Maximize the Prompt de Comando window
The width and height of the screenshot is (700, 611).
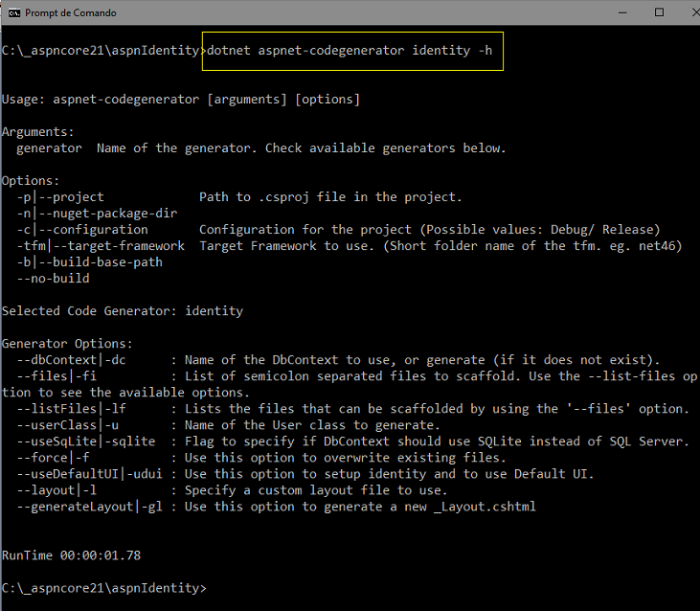(x=659, y=12)
